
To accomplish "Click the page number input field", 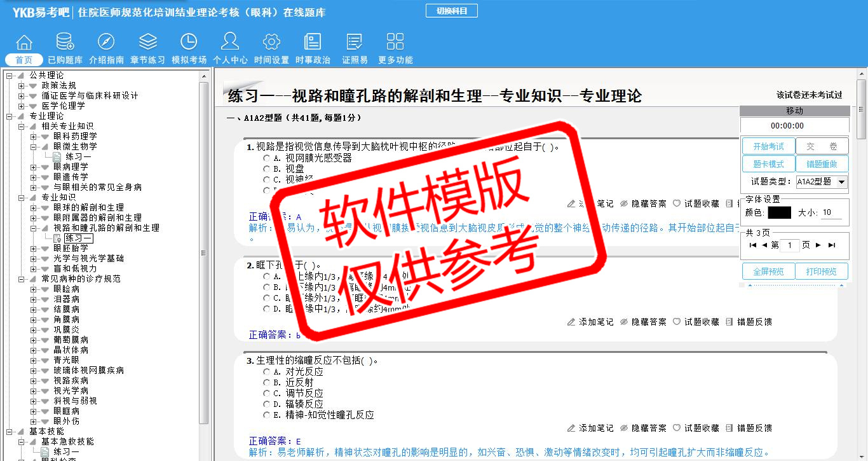I will click(x=790, y=245).
